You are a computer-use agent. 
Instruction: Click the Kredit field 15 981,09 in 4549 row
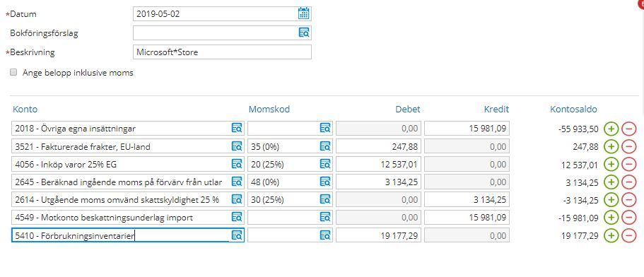467,217
